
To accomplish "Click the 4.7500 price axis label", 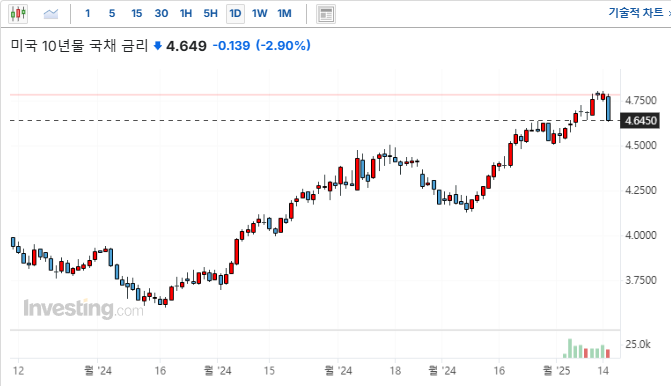I will 641,100.
